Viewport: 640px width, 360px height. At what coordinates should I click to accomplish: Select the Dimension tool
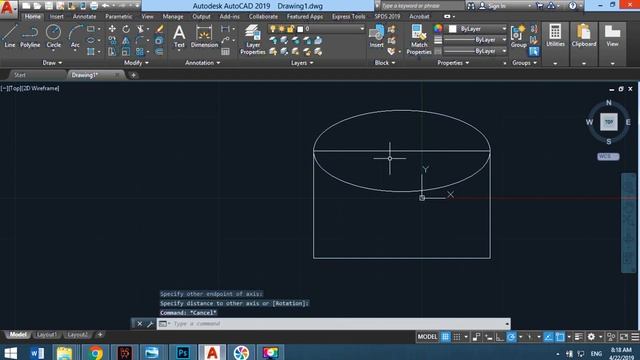pyautogui.click(x=204, y=36)
